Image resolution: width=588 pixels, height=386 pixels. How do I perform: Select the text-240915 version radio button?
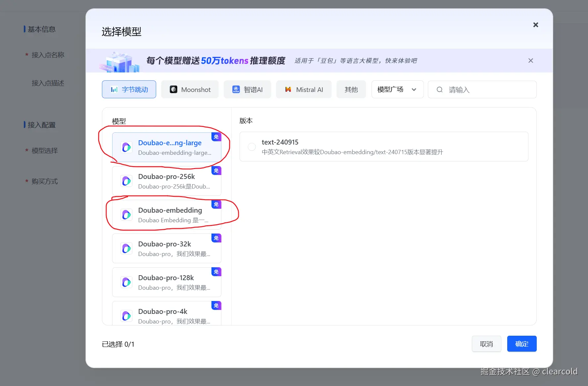point(252,147)
